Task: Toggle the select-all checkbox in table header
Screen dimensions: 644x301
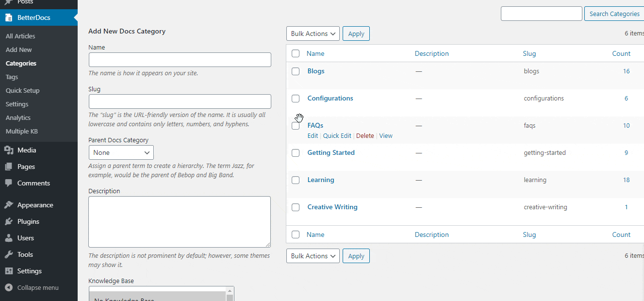Action: [296, 53]
